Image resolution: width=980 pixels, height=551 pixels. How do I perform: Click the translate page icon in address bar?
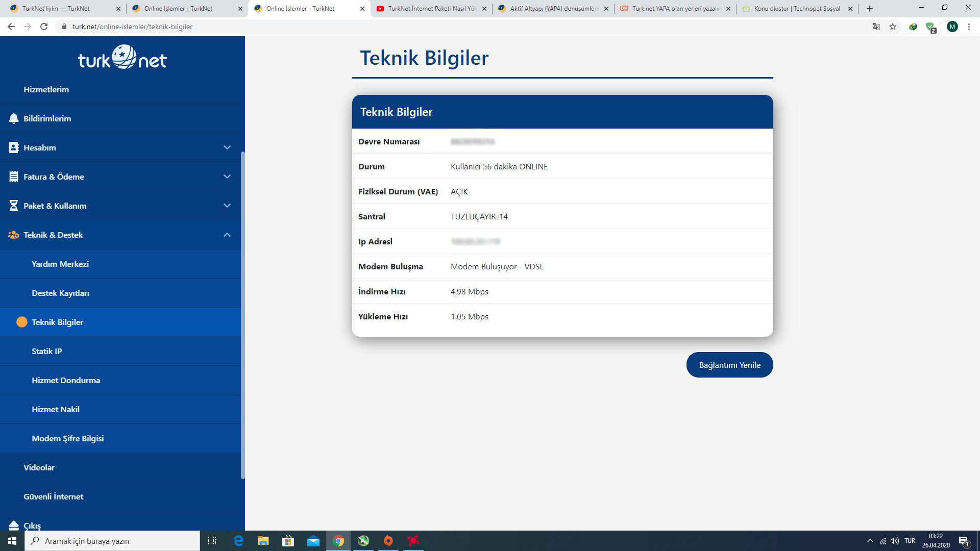876,27
